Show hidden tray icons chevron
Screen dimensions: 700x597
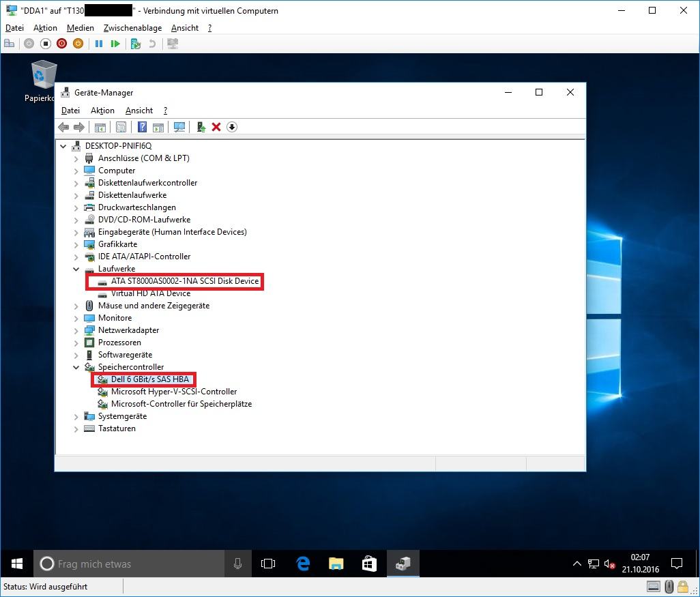coord(577,564)
